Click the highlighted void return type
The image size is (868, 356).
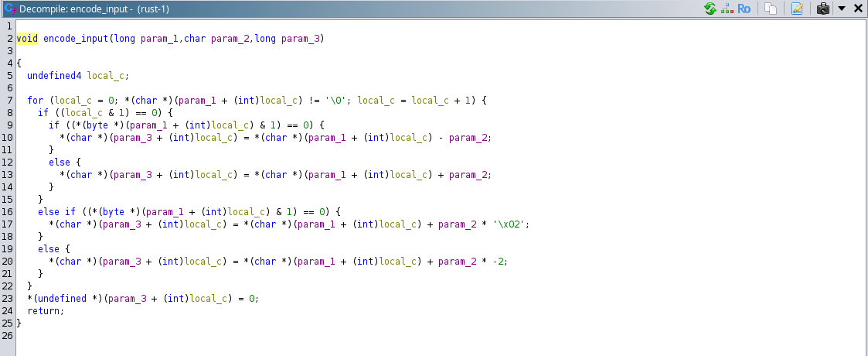click(x=27, y=39)
